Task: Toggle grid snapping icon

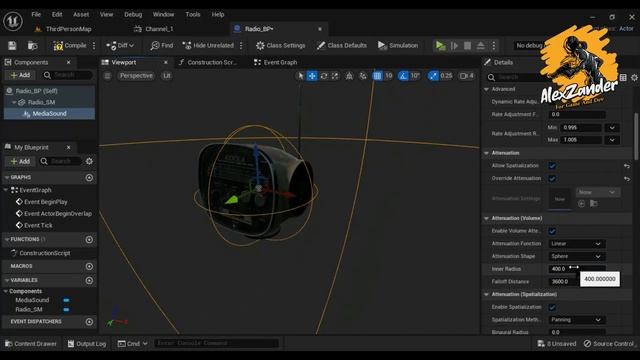Action: (378, 76)
